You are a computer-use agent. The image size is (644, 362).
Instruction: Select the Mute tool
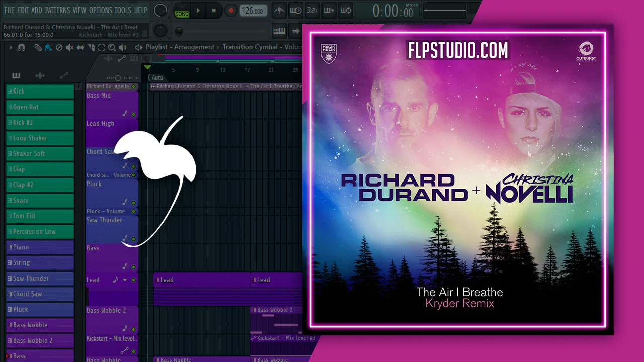point(69,47)
